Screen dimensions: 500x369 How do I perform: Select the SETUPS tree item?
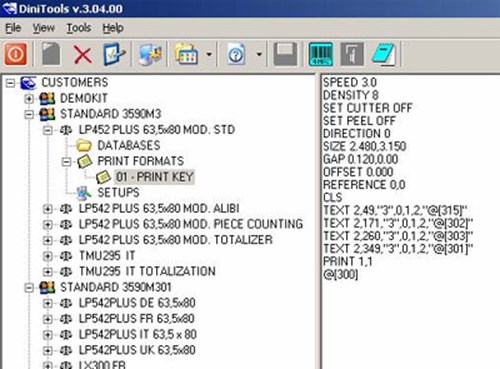pos(118,193)
